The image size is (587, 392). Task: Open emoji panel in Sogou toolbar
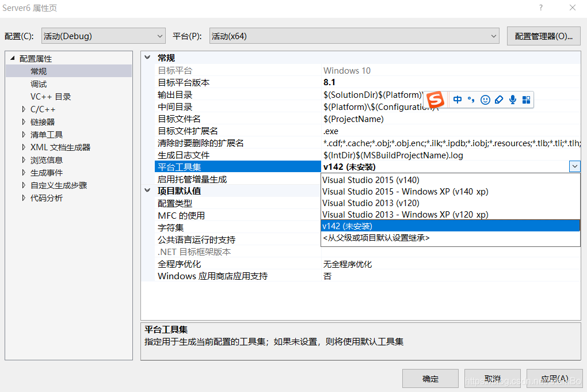point(485,100)
